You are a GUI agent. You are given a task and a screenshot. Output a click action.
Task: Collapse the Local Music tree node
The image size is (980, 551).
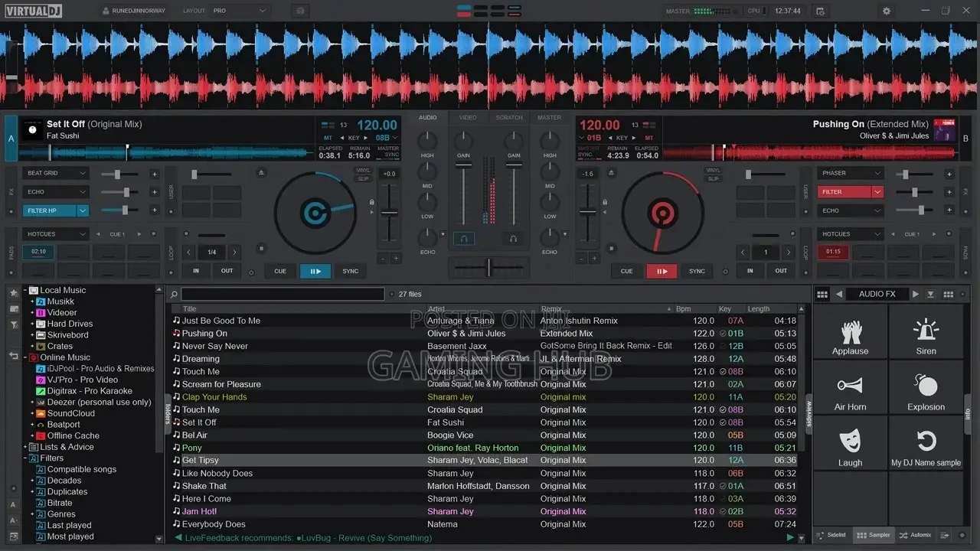pyautogui.click(x=24, y=290)
